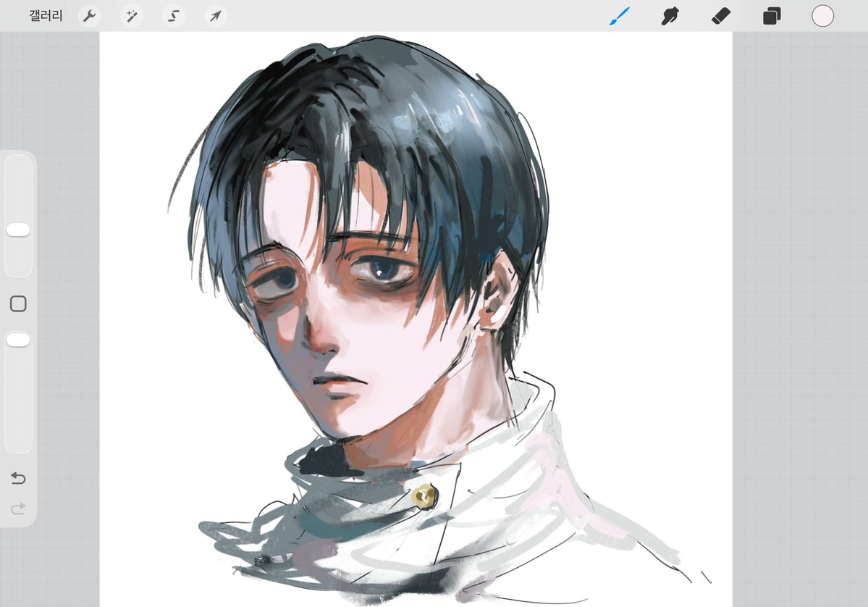Redo the last undone stroke

pos(18,508)
